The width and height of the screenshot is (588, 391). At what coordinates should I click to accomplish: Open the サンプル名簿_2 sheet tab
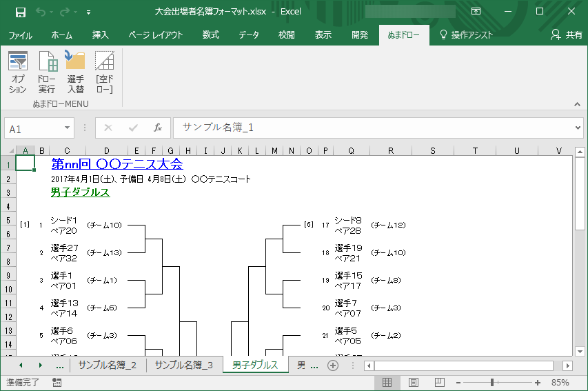108,365
